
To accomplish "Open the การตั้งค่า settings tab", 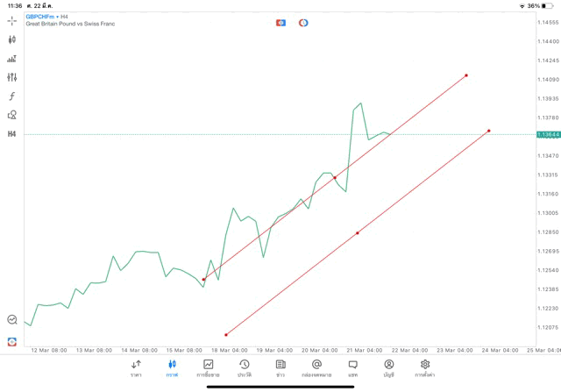I will click(x=425, y=367).
